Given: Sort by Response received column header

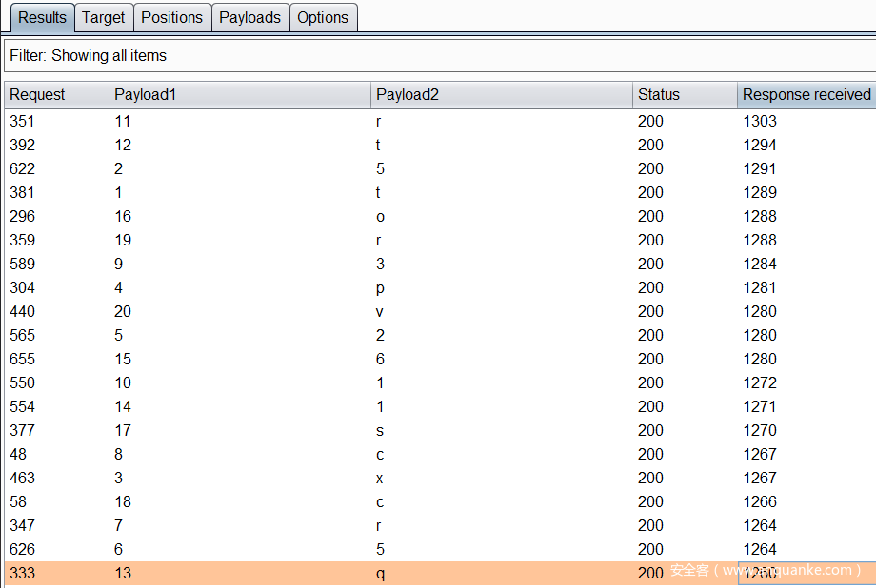Looking at the screenshot, I should pyautogui.click(x=806, y=94).
